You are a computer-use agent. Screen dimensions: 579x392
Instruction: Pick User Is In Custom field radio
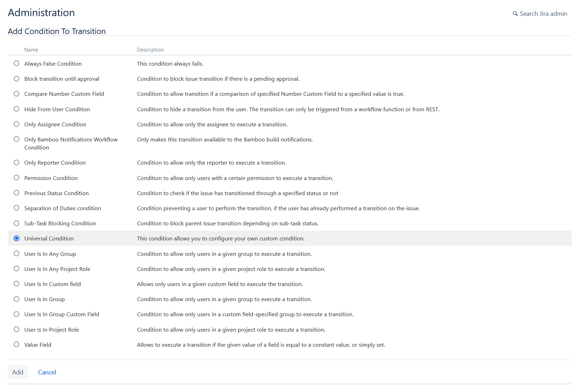(x=17, y=284)
